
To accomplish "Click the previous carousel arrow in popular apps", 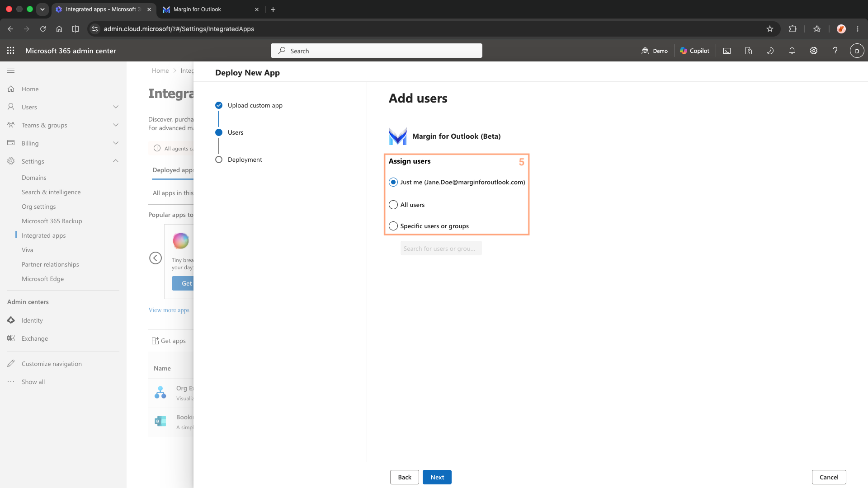I will [x=156, y=258].
